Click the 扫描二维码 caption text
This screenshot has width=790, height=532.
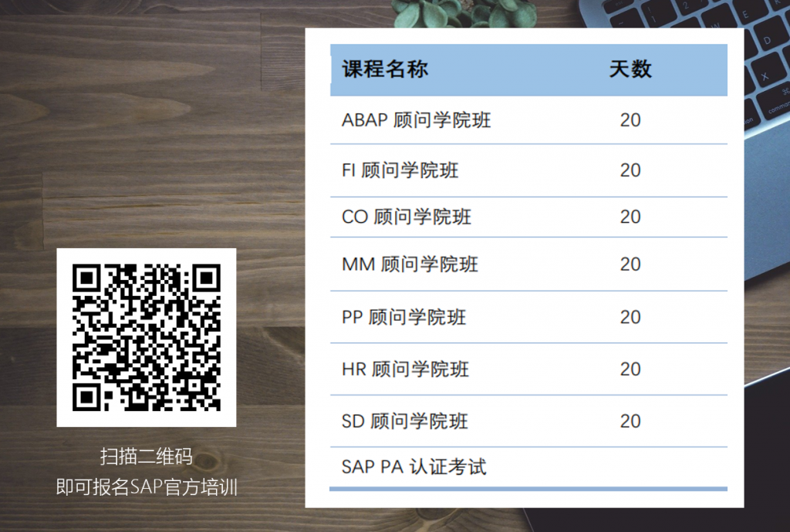(x=147, y=456)
